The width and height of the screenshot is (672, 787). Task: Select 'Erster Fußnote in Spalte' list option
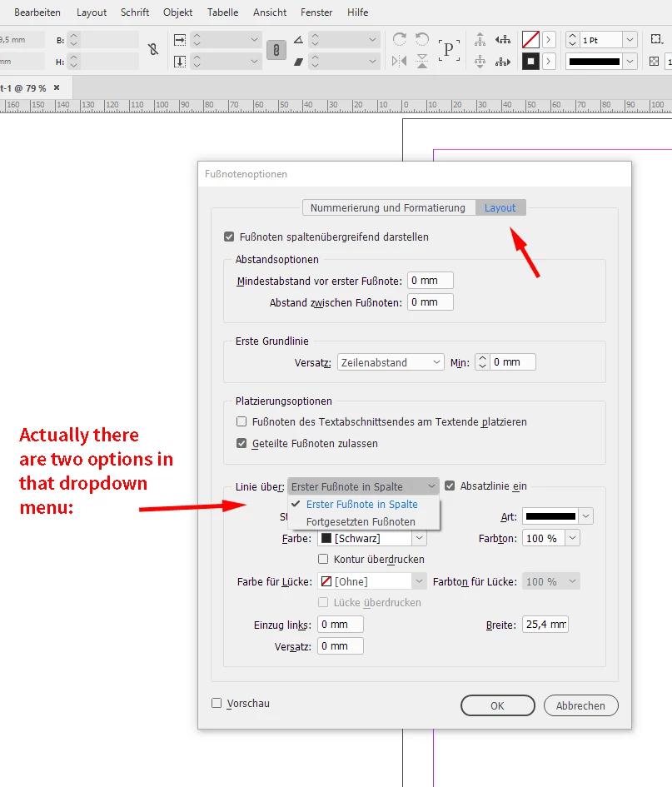click(362, 505)
